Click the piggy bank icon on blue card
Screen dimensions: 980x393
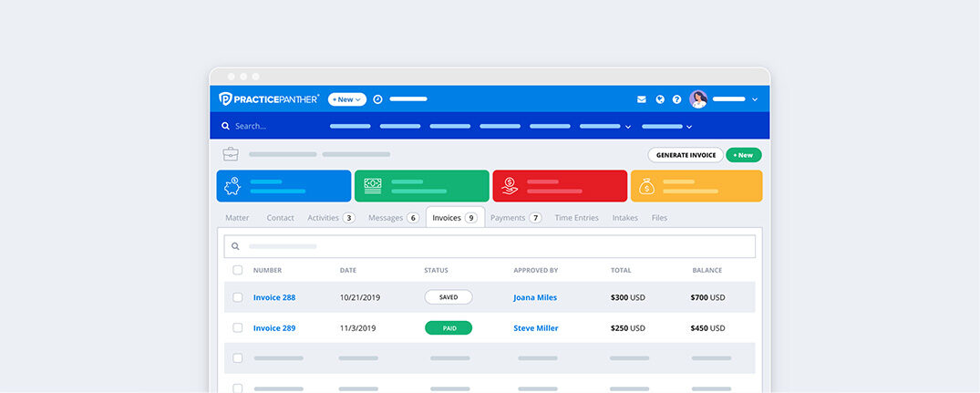[x=232, y=186]
